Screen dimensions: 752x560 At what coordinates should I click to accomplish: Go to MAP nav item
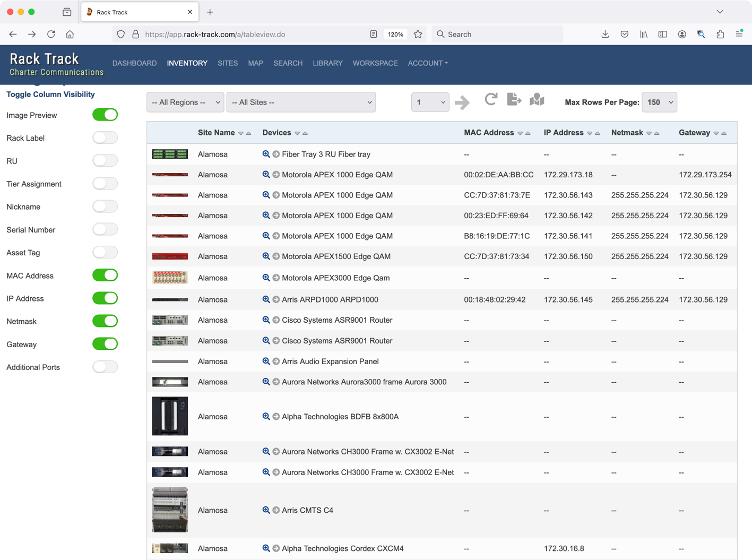pos(255,63)
